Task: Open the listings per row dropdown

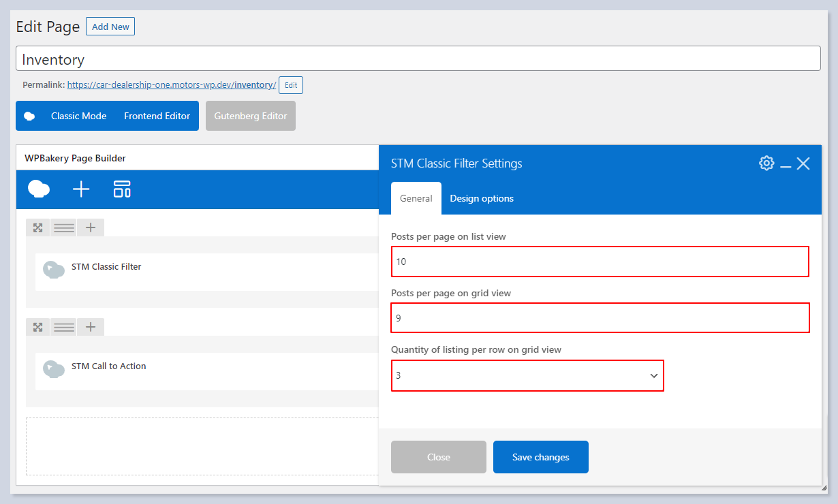Action: click(x=527, y=375)
